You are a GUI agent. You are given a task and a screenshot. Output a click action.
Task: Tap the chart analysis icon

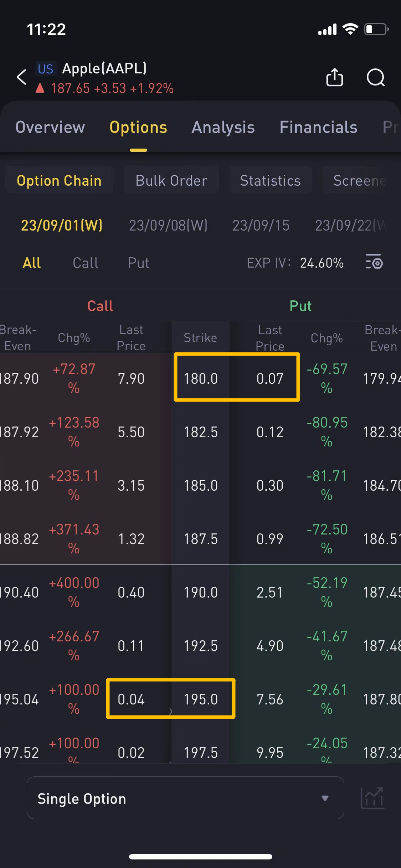pos(372,798)
